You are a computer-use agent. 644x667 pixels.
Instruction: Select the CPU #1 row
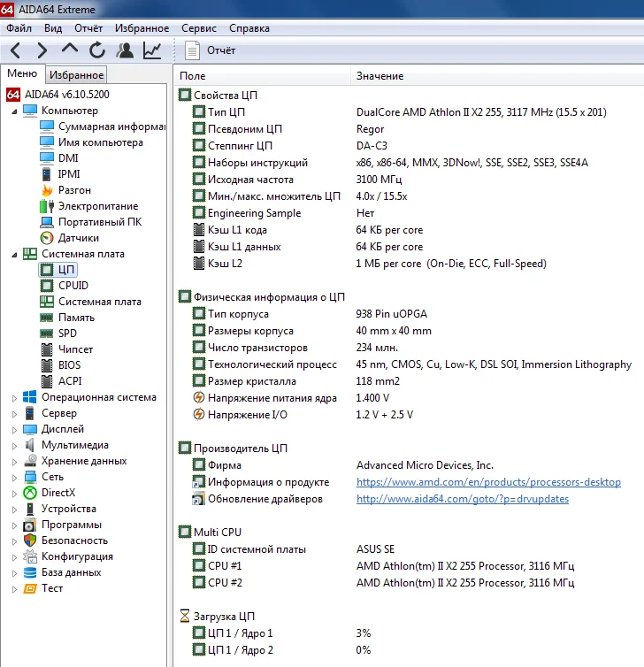(409, 566)
